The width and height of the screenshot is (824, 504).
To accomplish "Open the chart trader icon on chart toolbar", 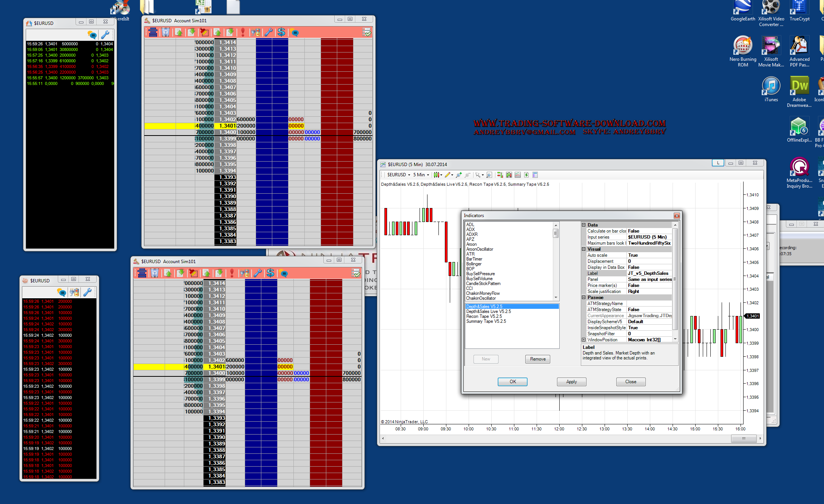I will coord(500,175).
